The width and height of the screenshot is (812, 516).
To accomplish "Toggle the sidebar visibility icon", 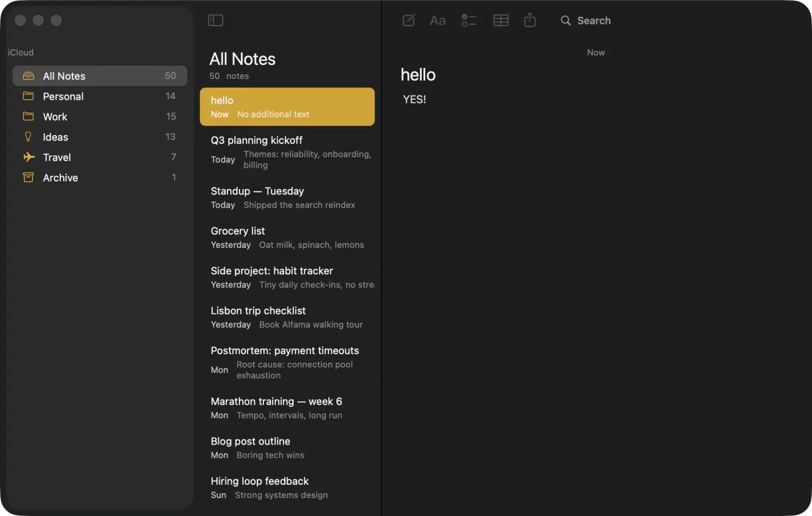I will point(215,20).
